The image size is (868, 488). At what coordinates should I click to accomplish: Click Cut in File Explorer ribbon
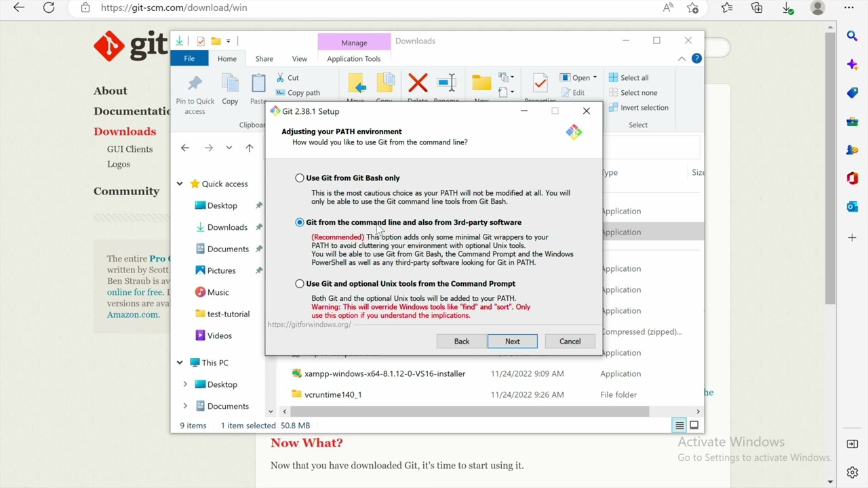pyautogui.click(x=288, y=78)
